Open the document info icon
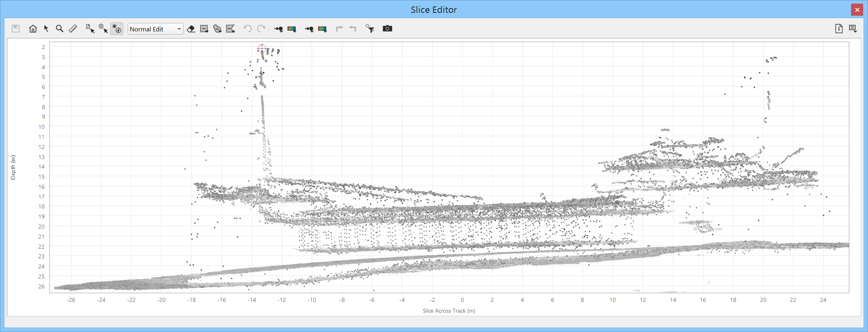The image size is (868, 332). pos(839,29)
